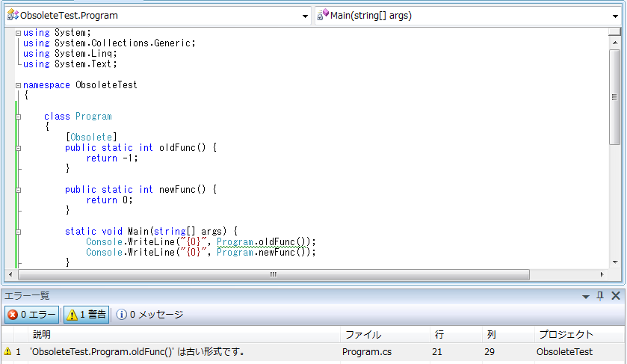Click column number 29 in warning row
The width and height of the screenshot is (627, 364).
(x=489, y=352)
